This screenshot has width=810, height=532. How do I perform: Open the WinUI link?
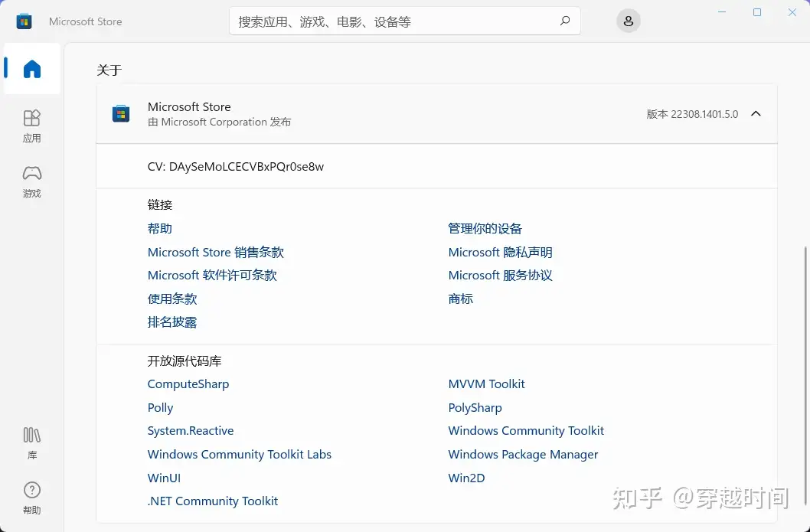point(164,478)
